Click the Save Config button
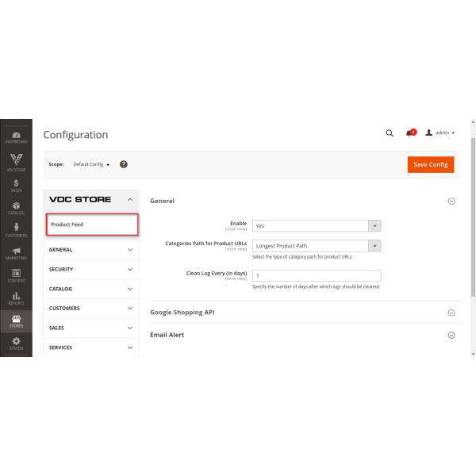Screen dimensions: 476x476 tap(431, 164)
